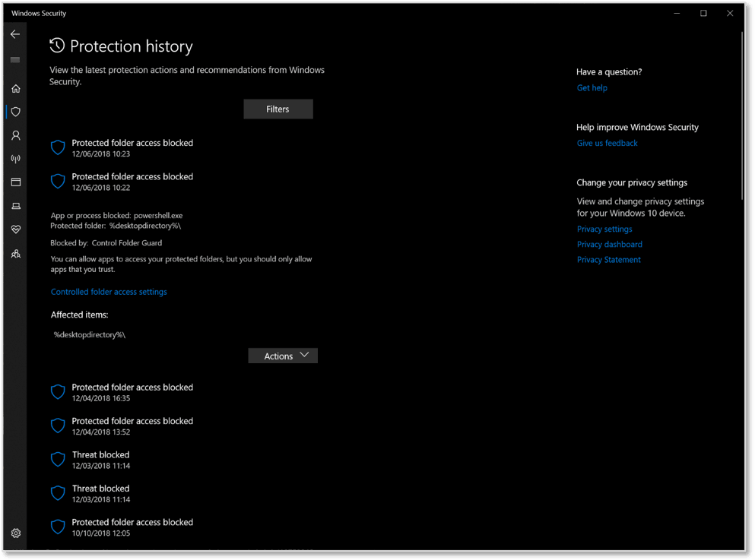Open Device performance & health heart icon

15,229
